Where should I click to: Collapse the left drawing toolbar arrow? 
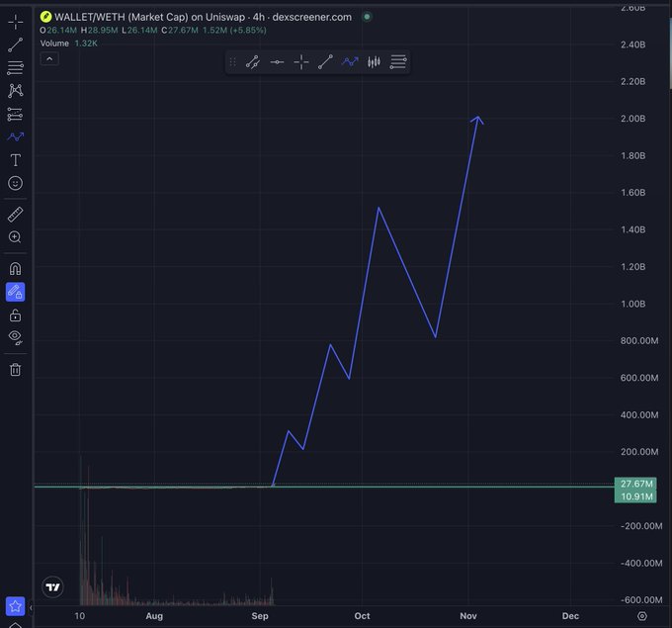31,607
